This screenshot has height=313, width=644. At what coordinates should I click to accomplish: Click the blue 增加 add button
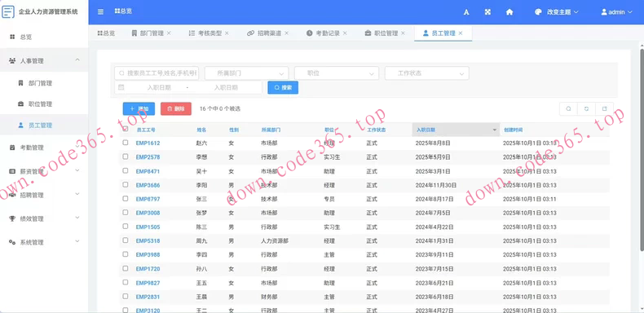(x=139, y=109)
